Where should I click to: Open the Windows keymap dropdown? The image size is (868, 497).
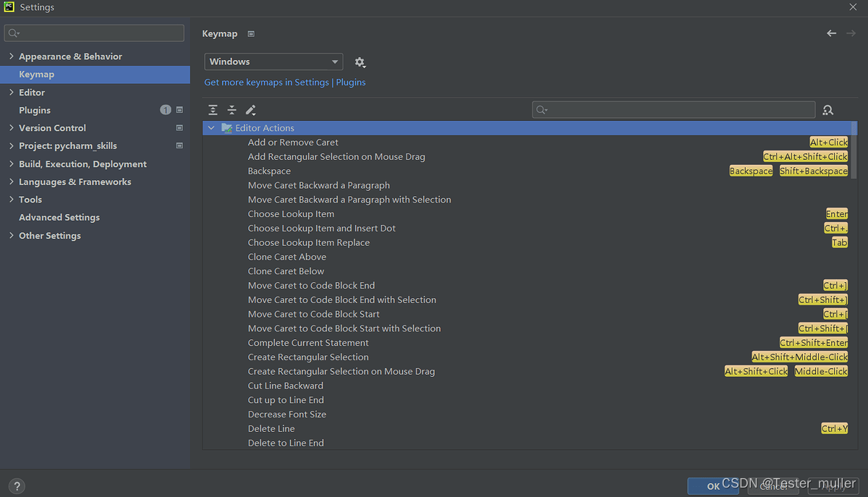pos(273,62)
